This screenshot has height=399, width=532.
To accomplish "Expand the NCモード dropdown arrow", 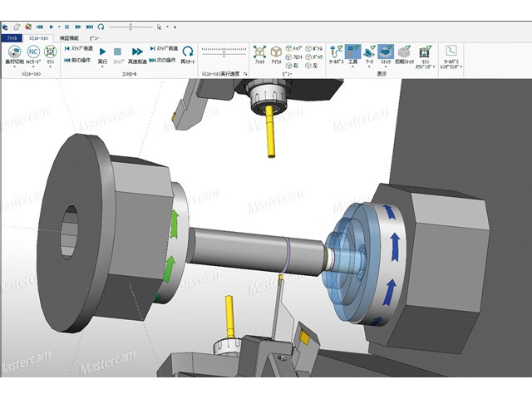I will pyautogui.click(x=33, y=66).
